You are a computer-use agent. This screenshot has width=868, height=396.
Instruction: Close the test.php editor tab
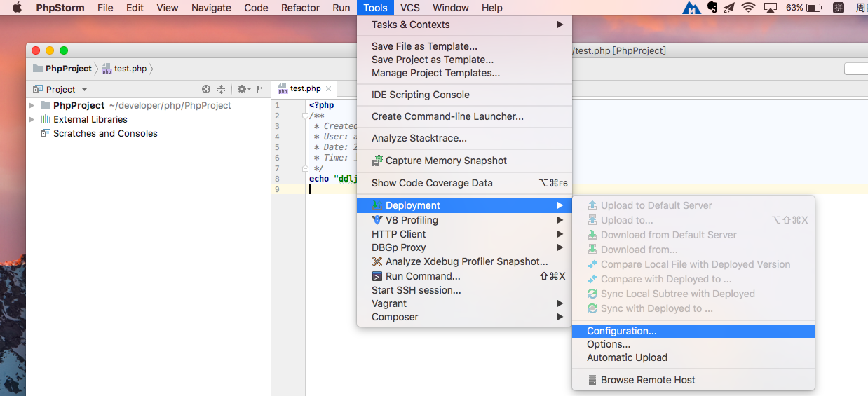(x=327, y=89)
